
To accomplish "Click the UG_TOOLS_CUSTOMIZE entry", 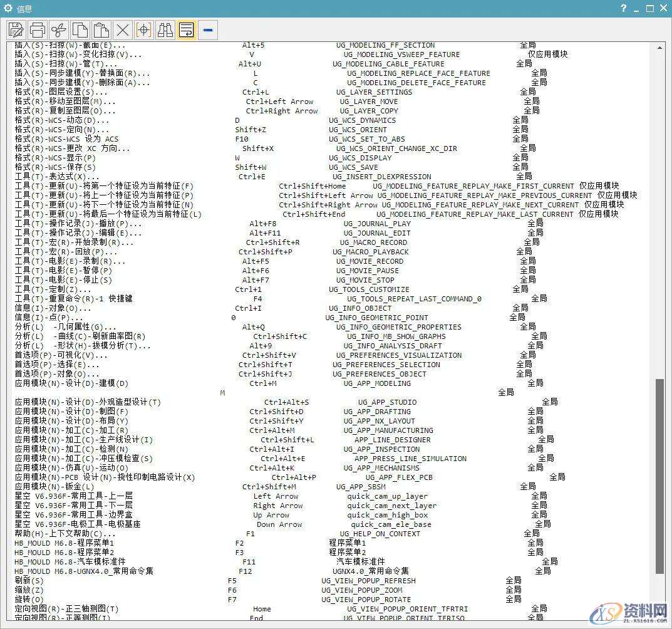I will (x=369, y=289).
